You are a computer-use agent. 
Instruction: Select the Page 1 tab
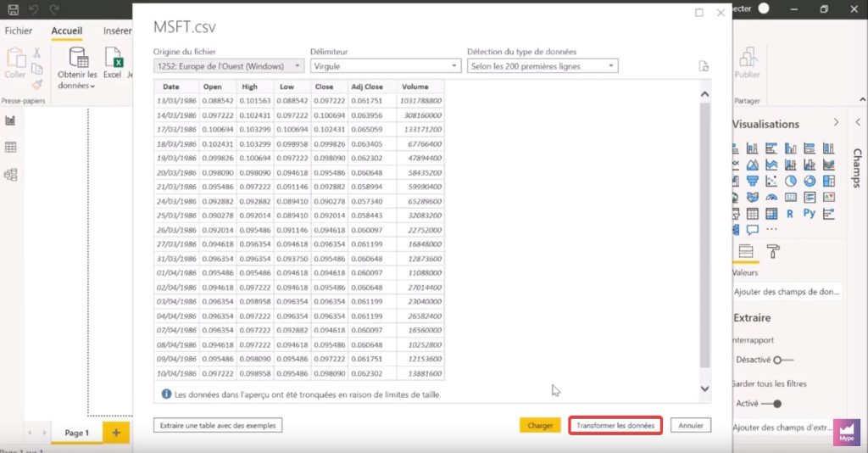(x=77, y=433)
